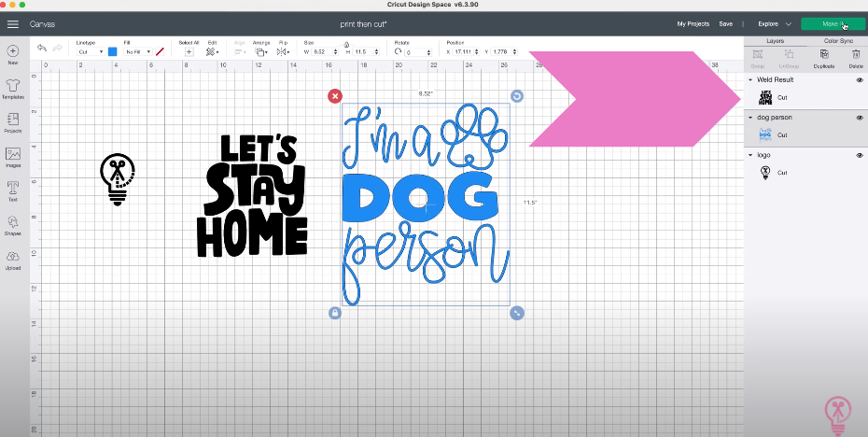
Task: Select the dog person Cut thumbnail
Action: coord(765,135)
